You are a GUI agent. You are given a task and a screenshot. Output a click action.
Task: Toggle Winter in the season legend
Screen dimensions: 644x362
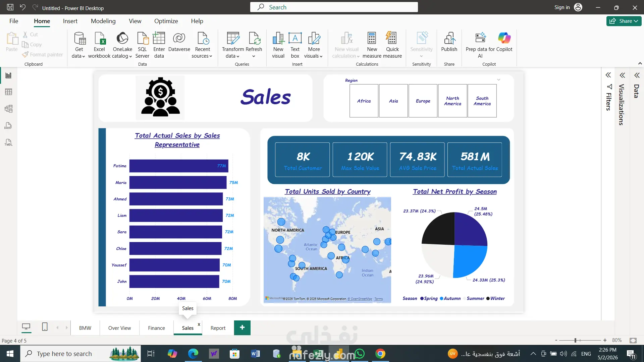point(495,298)
